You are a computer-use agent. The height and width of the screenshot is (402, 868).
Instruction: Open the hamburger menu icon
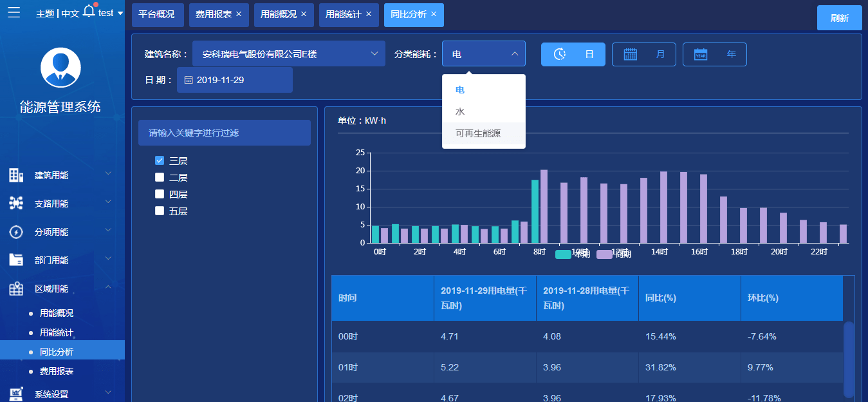point(14,12)
